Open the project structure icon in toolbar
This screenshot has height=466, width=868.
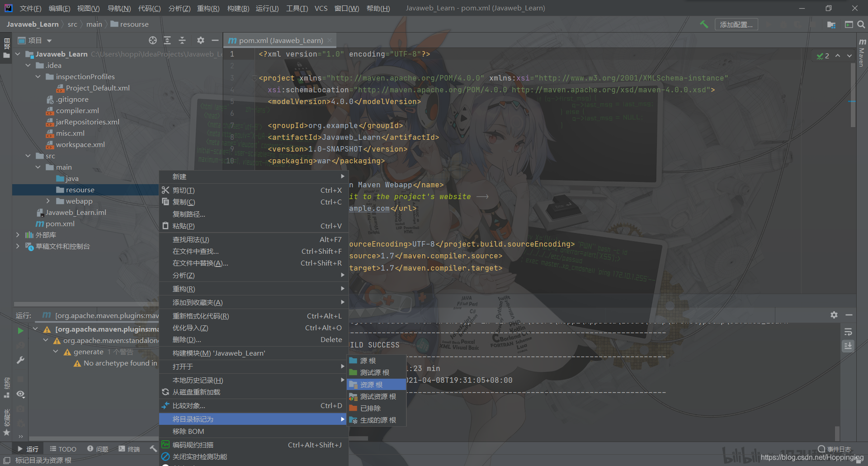(x=831, y=24)
